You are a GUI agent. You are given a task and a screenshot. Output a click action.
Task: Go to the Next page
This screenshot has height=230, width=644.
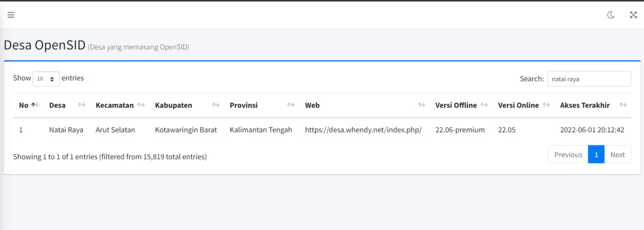point(617,155)
